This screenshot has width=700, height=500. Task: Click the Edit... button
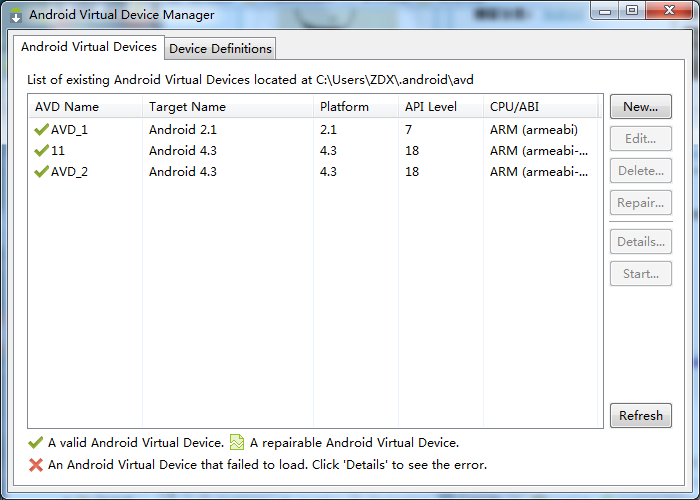click(x=641, y=139)
